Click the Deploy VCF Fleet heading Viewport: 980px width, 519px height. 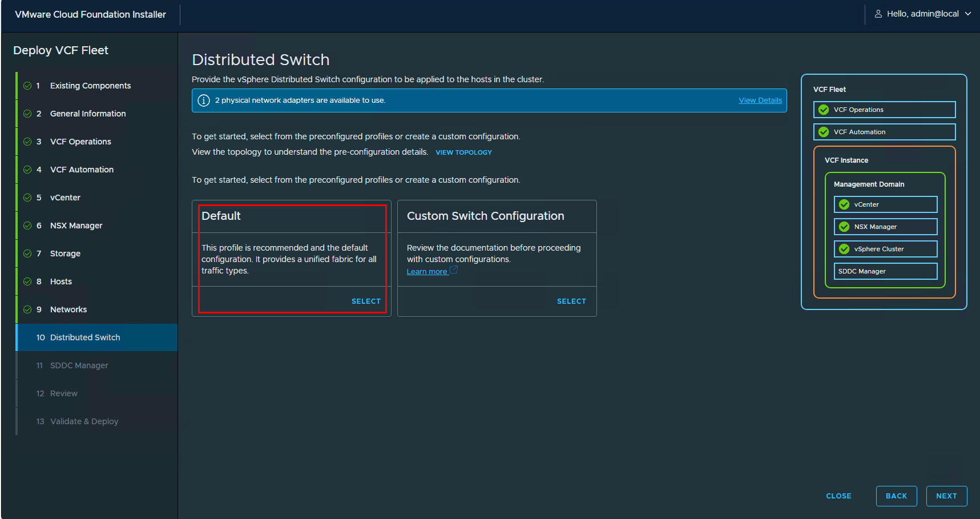pos(61,50)
